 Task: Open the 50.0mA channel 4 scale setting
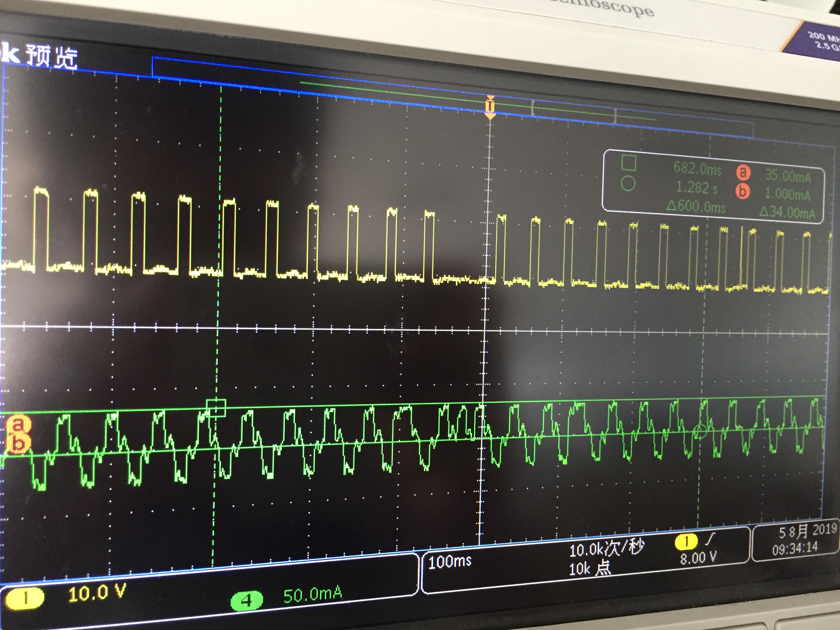(x=312, y=595)
